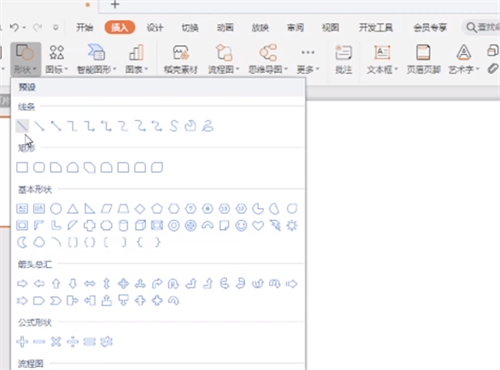500x370 pixels.
Task: Select the cloud shape
Action: (x=39, y=242)
